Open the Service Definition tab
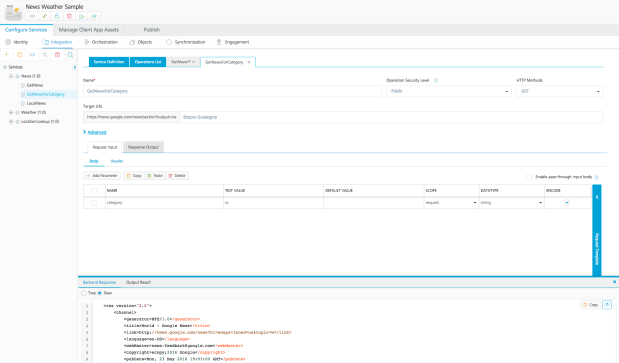 109,62
